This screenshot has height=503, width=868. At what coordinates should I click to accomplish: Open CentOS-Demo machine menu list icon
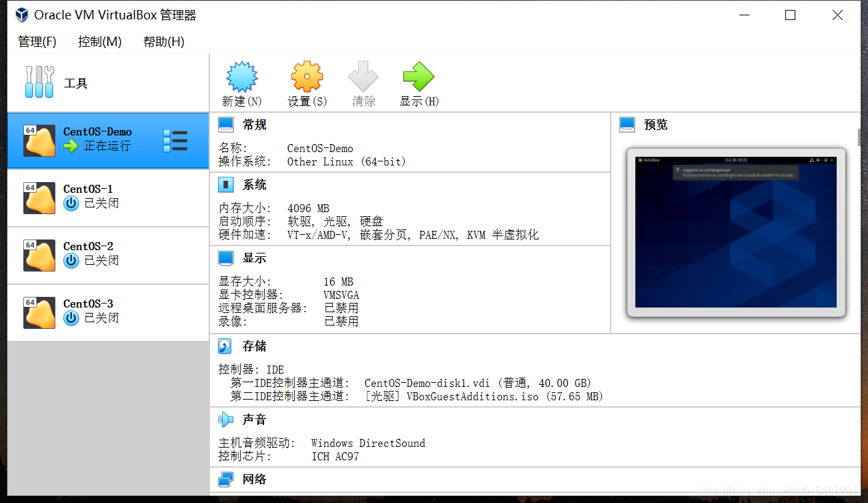click(x=175, y=141)
